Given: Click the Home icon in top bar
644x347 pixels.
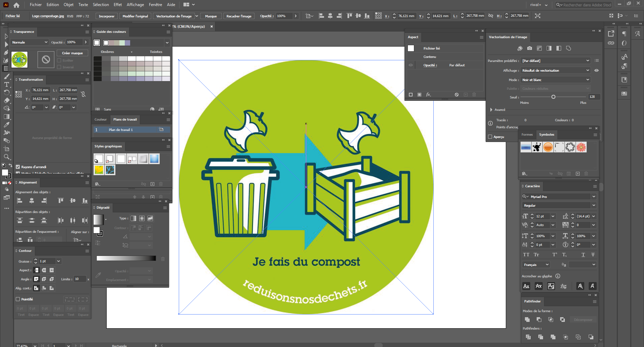Looking at the screenshot, I should pyautogui.click(x=16, y=5).
